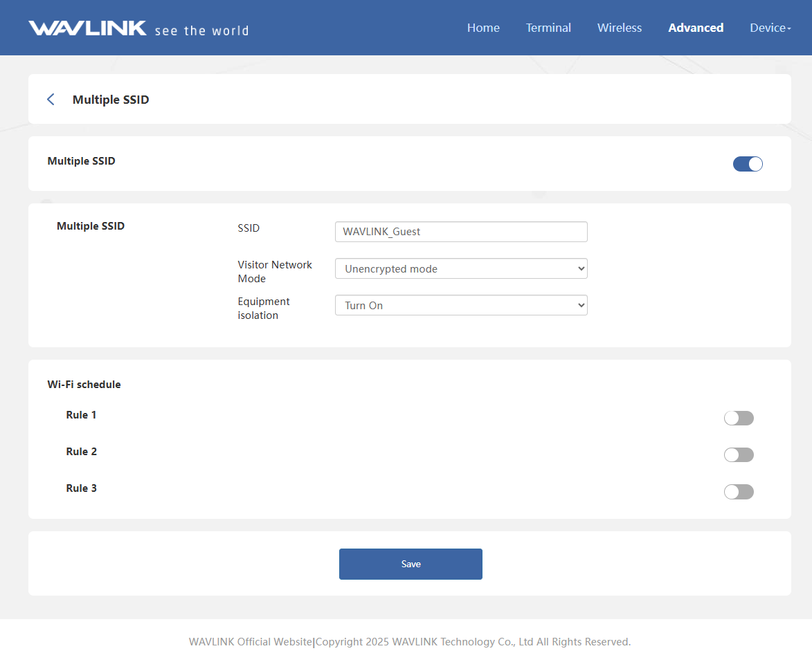
Task: Go to the Home tab
Action: [483, 28]
